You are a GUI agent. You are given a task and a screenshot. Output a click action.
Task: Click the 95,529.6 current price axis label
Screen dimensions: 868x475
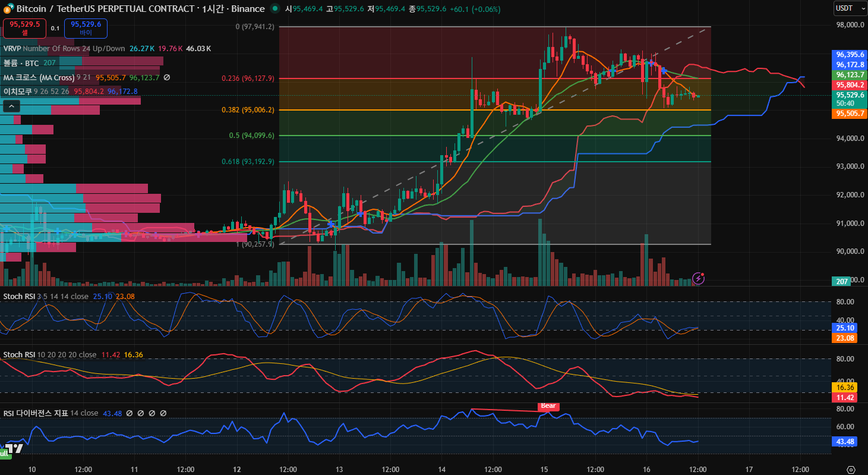[x=850, y=95]
